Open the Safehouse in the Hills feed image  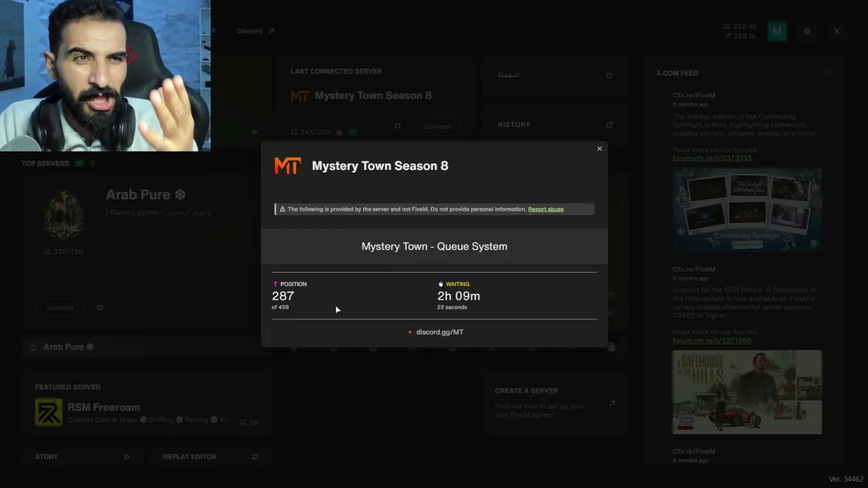click(x=747, y=392)
